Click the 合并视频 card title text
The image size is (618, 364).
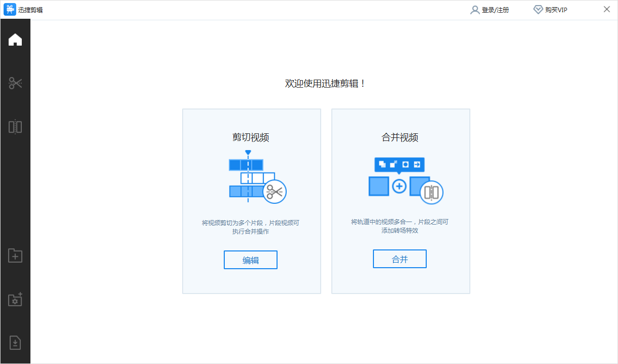pyautogui.click(x=400, y=137)
